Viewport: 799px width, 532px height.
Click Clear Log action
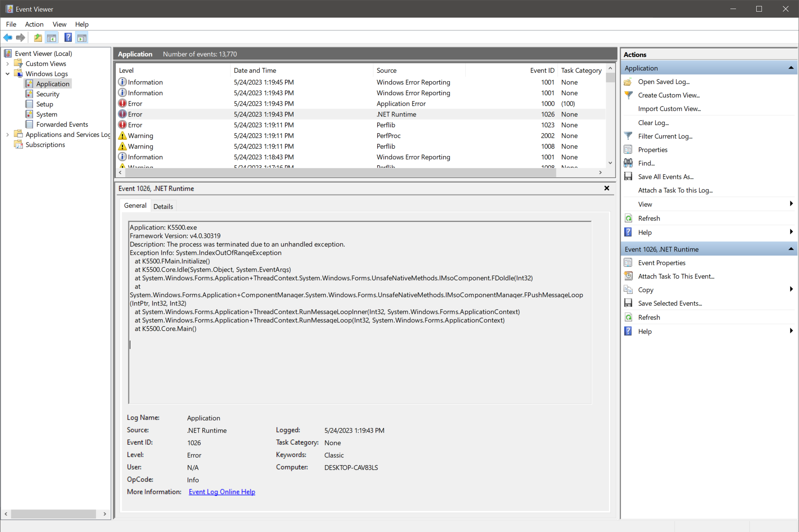[x=653, y=123]
